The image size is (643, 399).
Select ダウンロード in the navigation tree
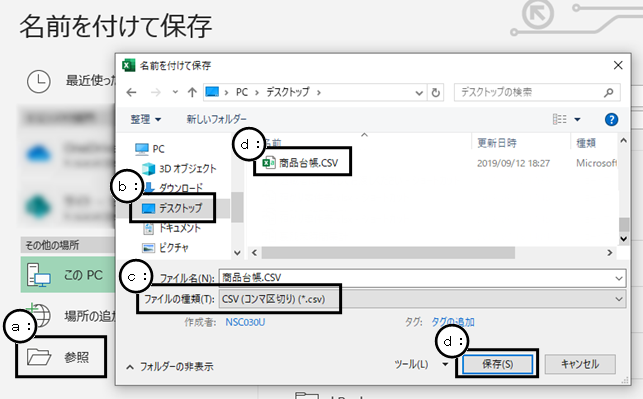tap(174, 188)
